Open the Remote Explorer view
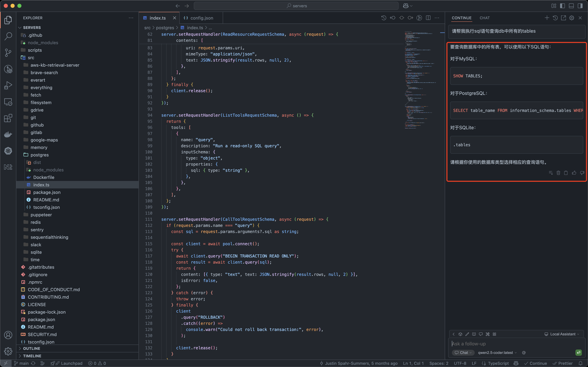This screenshot has width=588, height=367. click(8, 102)
